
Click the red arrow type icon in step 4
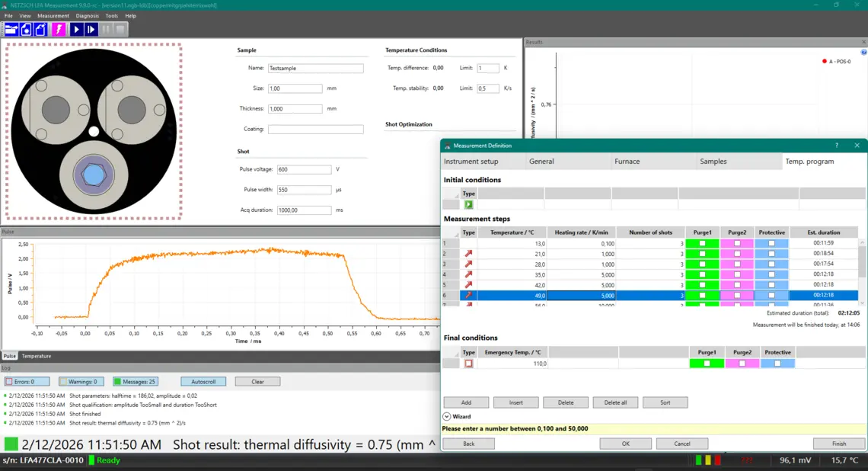tap(469, 274)
